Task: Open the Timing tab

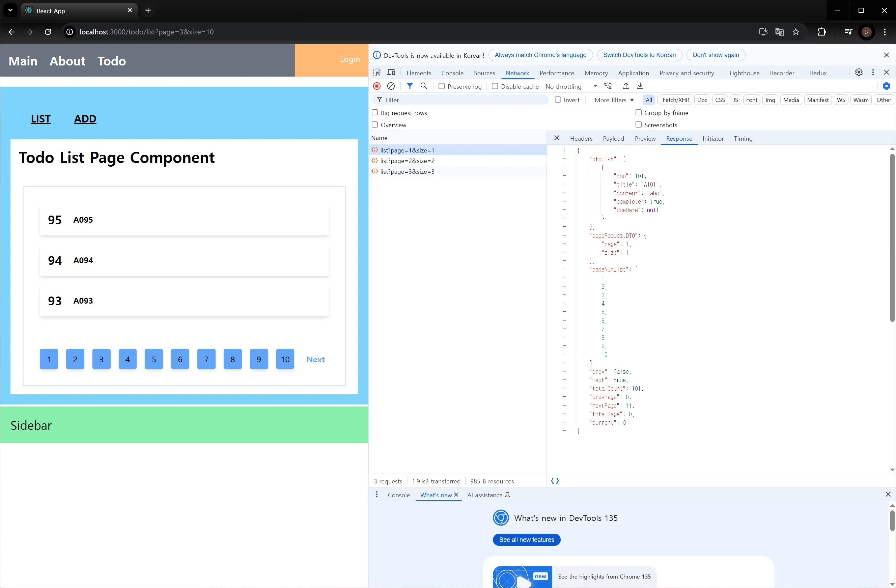Action: click(x=743, y=139)
